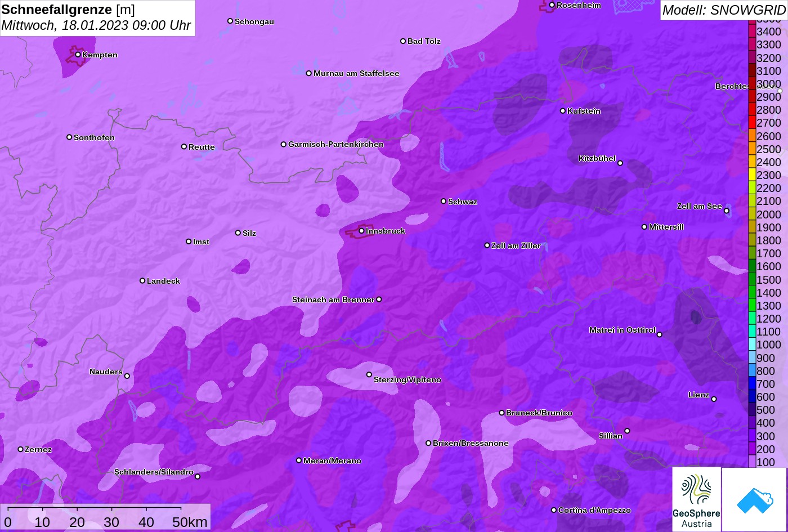Select the Nauders label

(x=106, y=372)
